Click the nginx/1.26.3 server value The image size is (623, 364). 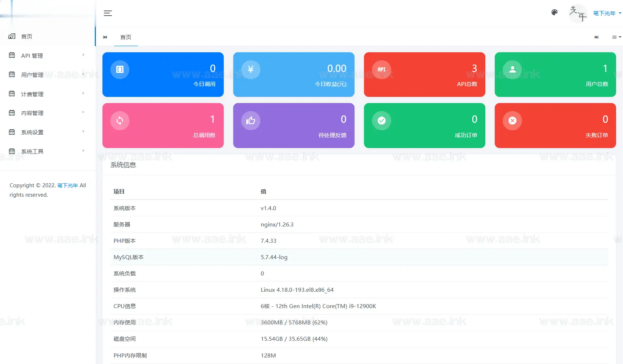point(277,225)
